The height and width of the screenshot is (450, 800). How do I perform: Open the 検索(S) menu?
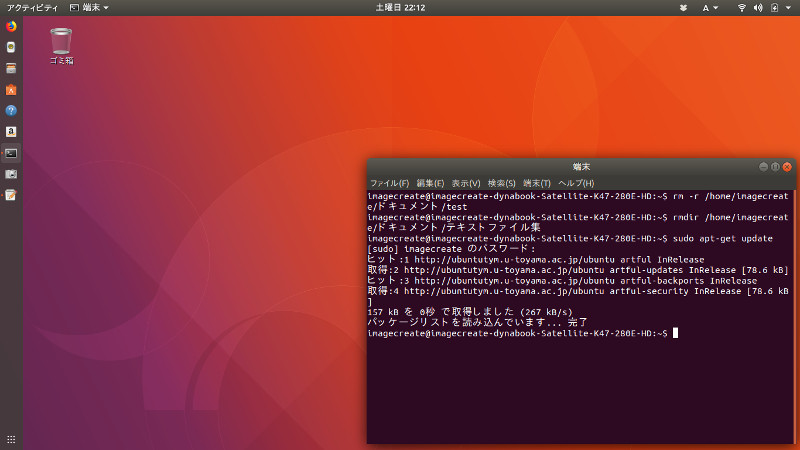[501, 183]
